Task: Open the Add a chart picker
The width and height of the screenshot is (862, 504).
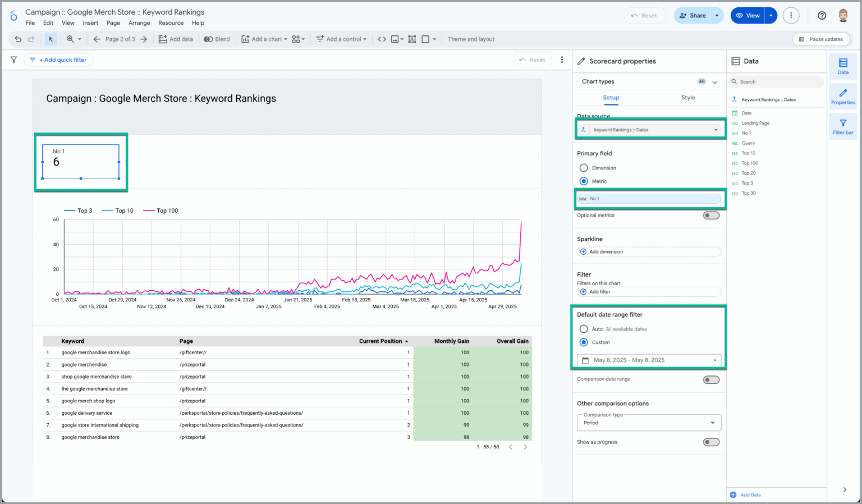Action: (x=264, y=39)
